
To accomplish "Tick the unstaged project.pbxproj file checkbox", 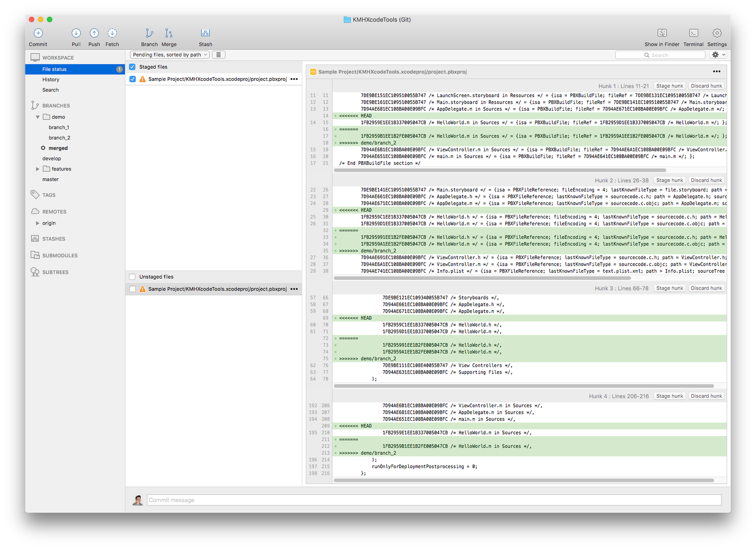I will coord(132,289).
